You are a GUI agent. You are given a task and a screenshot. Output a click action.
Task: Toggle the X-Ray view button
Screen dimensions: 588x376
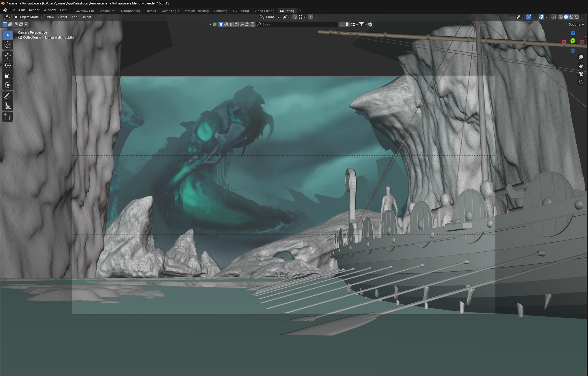[554, 17]
